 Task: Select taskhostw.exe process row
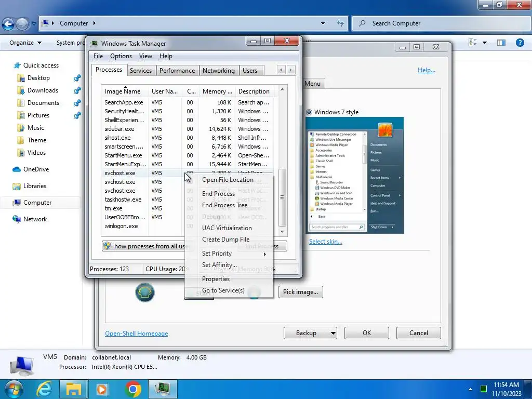click(142, 199)
